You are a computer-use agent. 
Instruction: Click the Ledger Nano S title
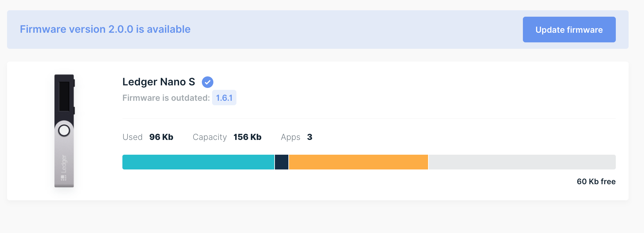click(159, 82)
